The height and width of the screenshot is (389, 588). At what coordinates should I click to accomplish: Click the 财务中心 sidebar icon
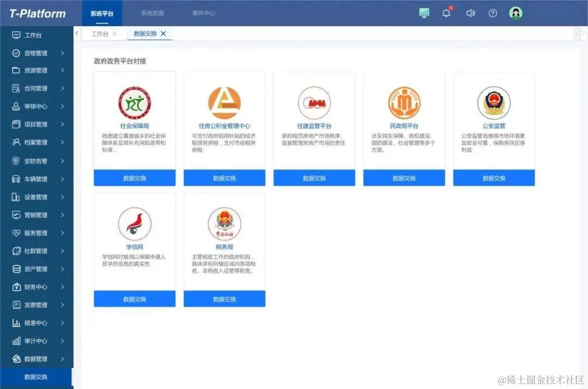(16, 287)
